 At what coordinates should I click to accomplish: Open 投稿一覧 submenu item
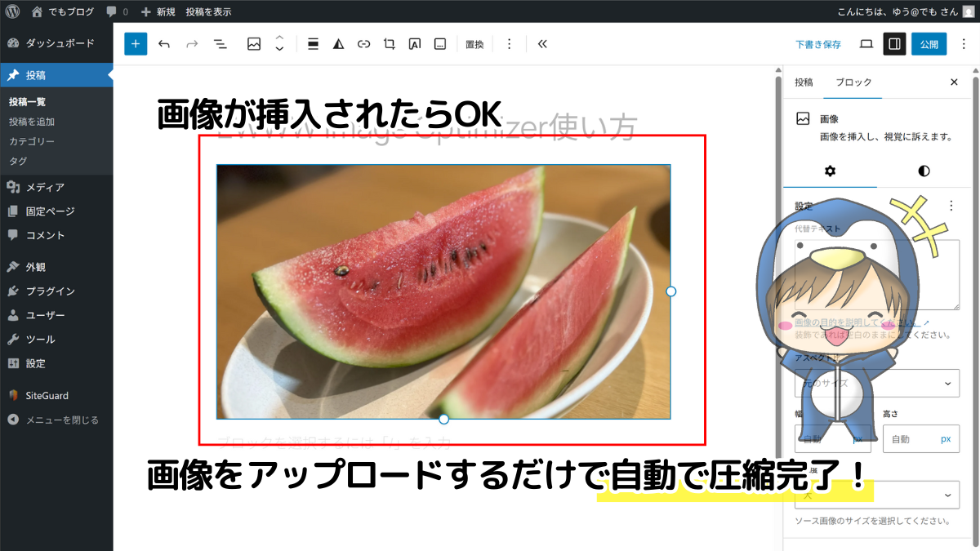click(x=27, y=102)
